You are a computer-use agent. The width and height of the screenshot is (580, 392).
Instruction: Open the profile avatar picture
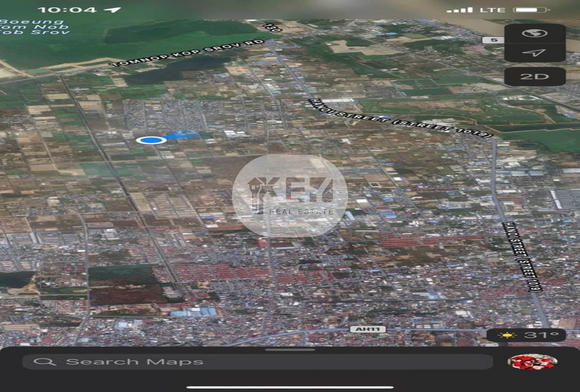point(532,362)
